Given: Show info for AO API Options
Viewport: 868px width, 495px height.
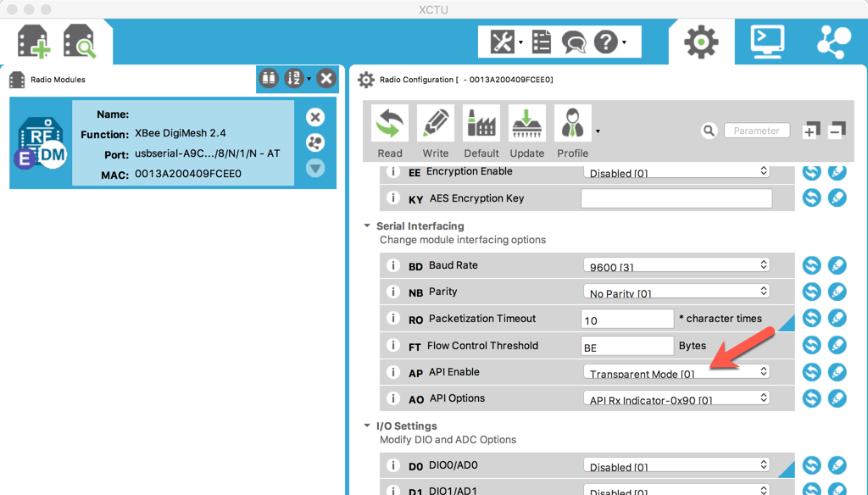Looking at the screenshot, I should pos(393,398).
